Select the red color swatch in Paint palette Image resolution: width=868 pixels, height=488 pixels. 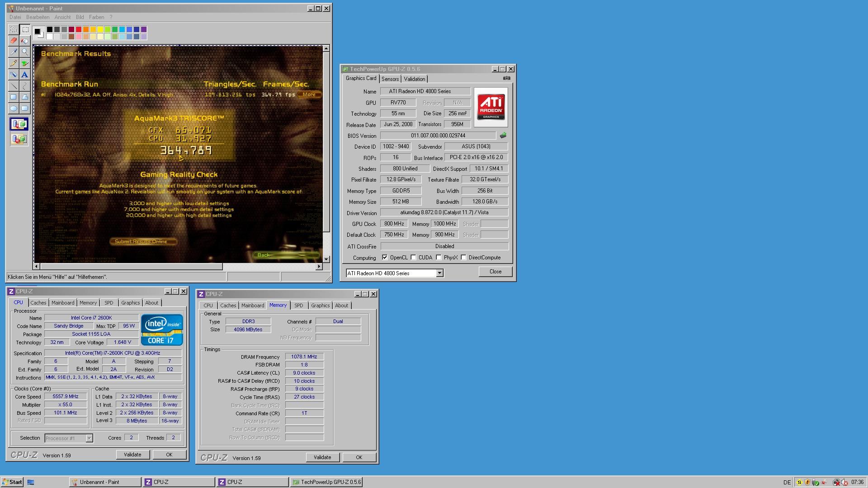[x=79, y=29]
